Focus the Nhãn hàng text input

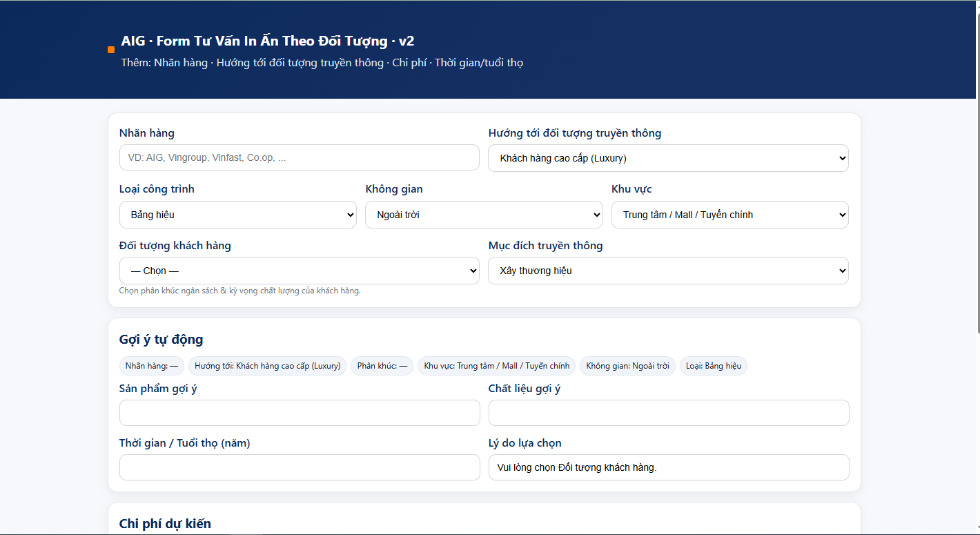(299, 157)
